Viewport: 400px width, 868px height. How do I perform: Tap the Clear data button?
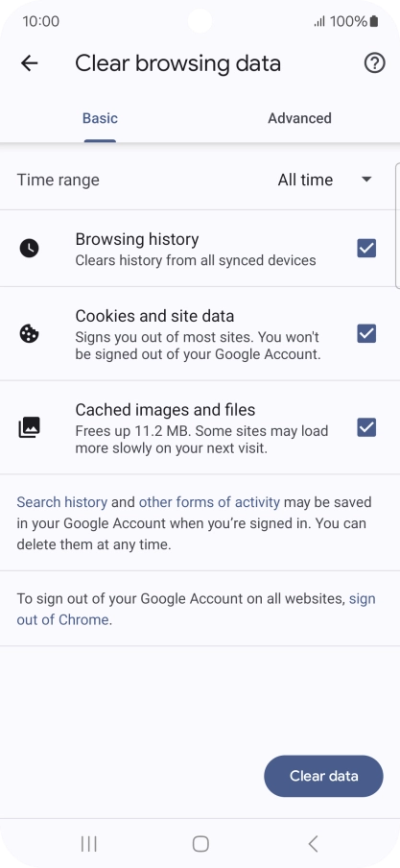pyautogui.click(x=323, y=776)
